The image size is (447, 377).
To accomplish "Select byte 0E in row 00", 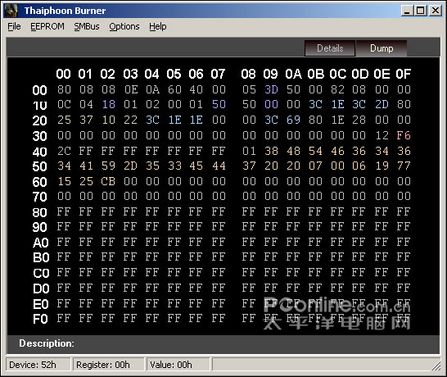I will pos(130,89).
